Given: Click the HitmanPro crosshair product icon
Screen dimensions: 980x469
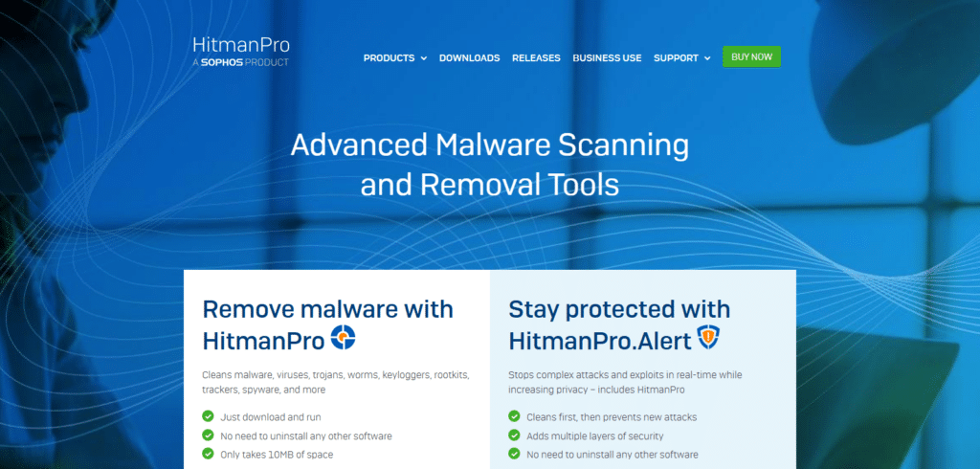Looking at the screenshot, I should [343, 338].
